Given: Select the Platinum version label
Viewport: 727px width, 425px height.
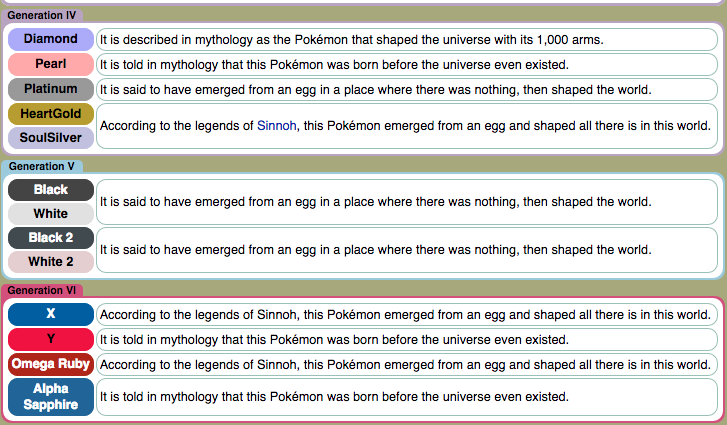Looking at the screenshot, I should pyautogui.click(x=51, y=89).
